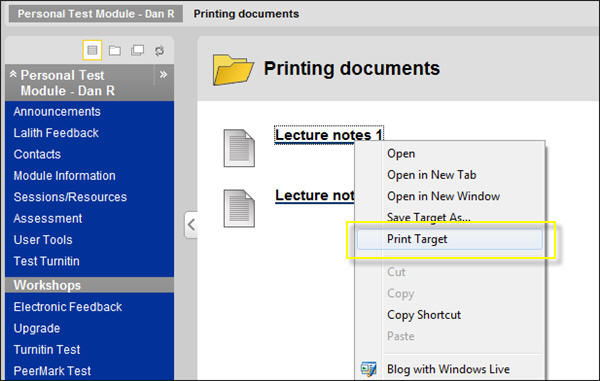This screenshot has height=381, width=600.
Task: Click the disabled Paste entry
Action: pos(401,337)
